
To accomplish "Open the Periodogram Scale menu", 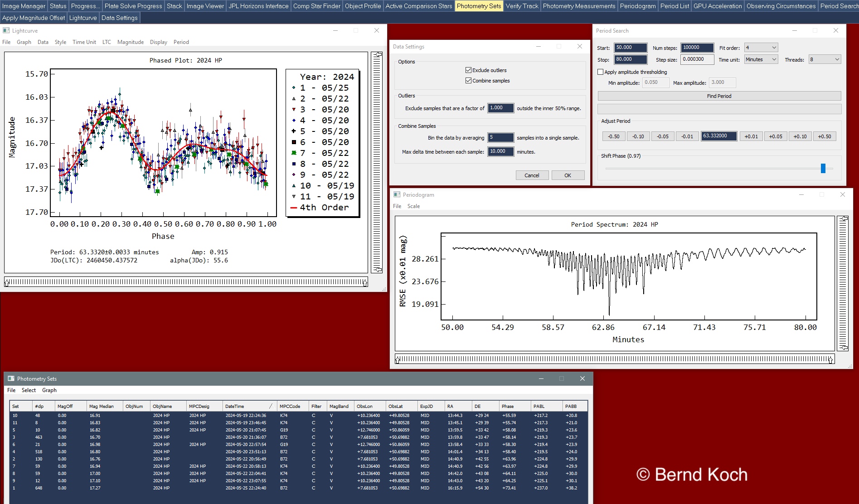I will point(413,206).
